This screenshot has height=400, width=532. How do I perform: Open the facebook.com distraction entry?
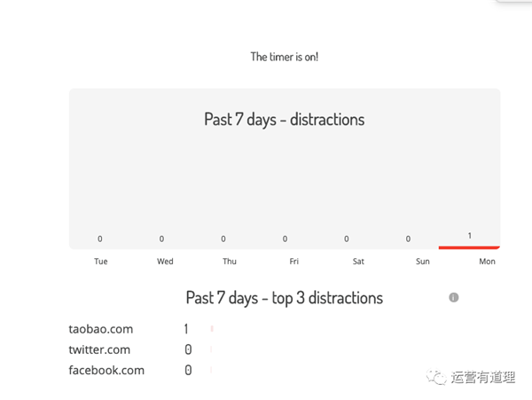[106, 370]
